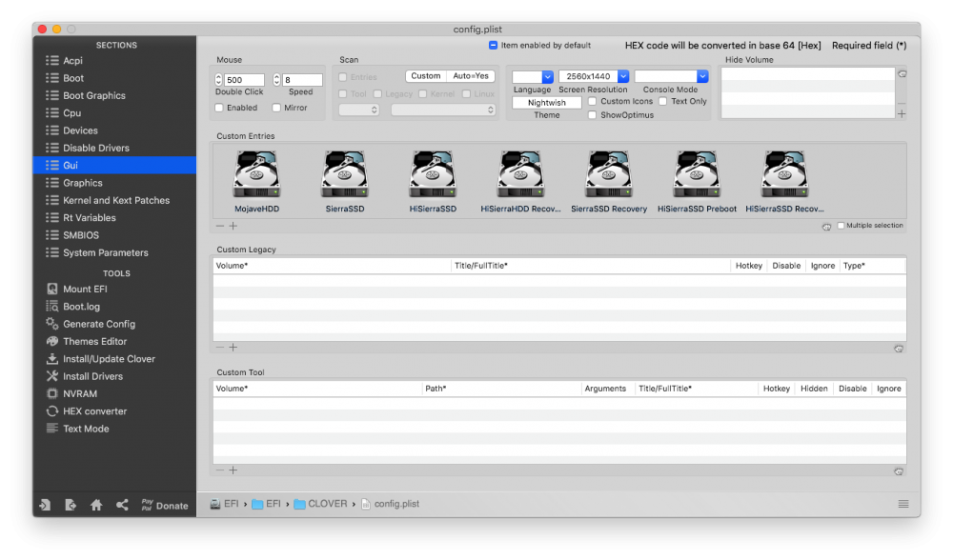Select the HiSierraSSD Preboot entry

[x=697, y=182]
